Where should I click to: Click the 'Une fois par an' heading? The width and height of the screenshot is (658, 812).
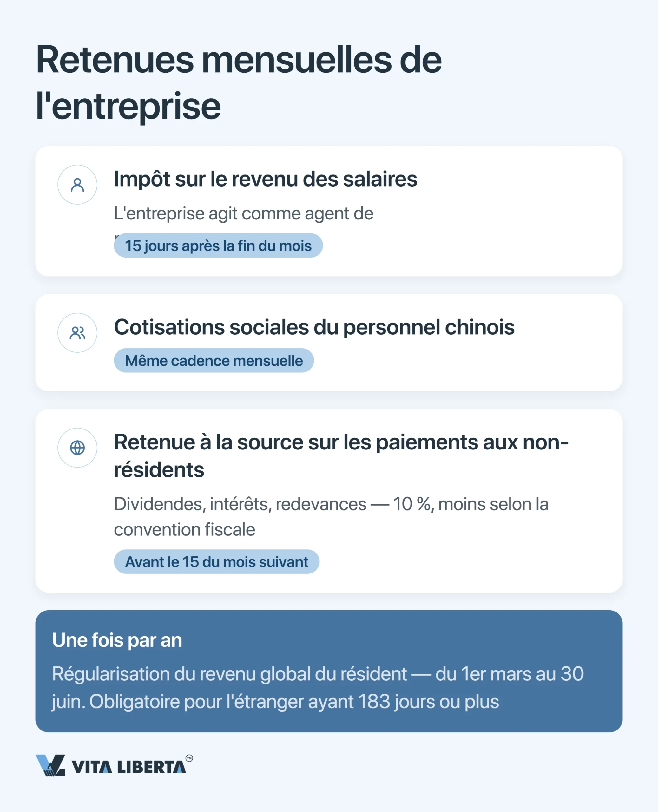tap(117, 640)
